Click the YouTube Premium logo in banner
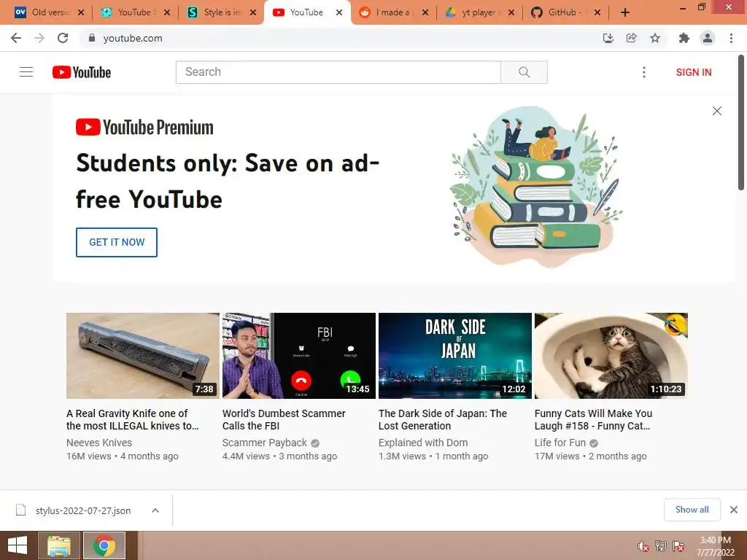 click(x=145, y=127)
